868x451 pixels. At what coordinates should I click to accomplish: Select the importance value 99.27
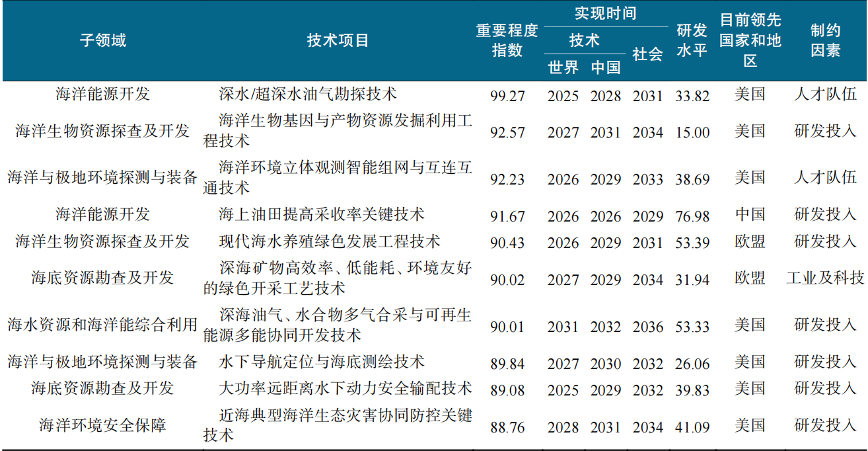point(507,96)
